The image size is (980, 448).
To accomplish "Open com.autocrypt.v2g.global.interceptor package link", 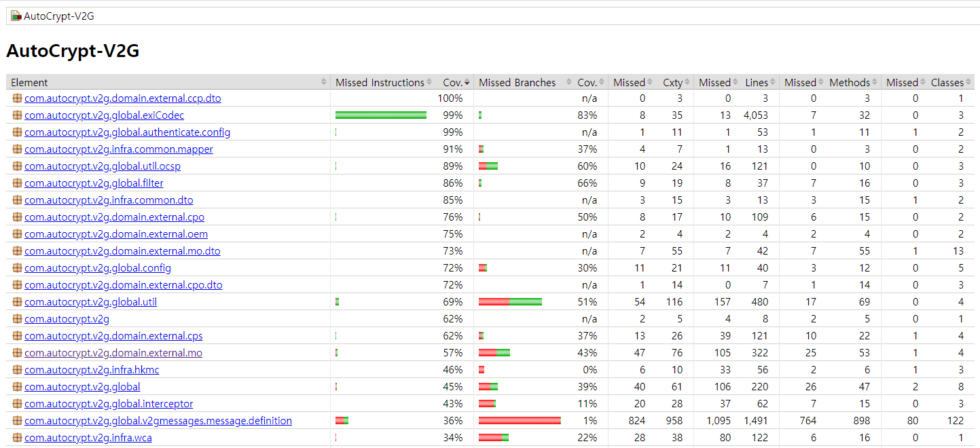I will 109,404.
